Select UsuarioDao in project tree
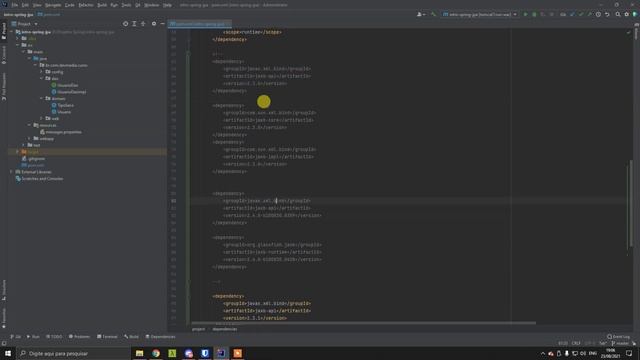The image size is (640, 360). tap(64, 85)
